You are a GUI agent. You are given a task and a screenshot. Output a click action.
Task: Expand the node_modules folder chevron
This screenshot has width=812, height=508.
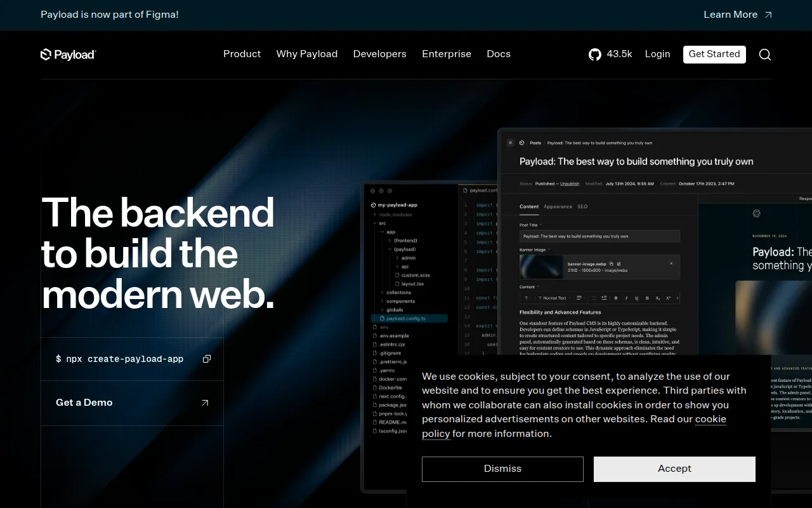pyautogui.click(x=374, y=215)
